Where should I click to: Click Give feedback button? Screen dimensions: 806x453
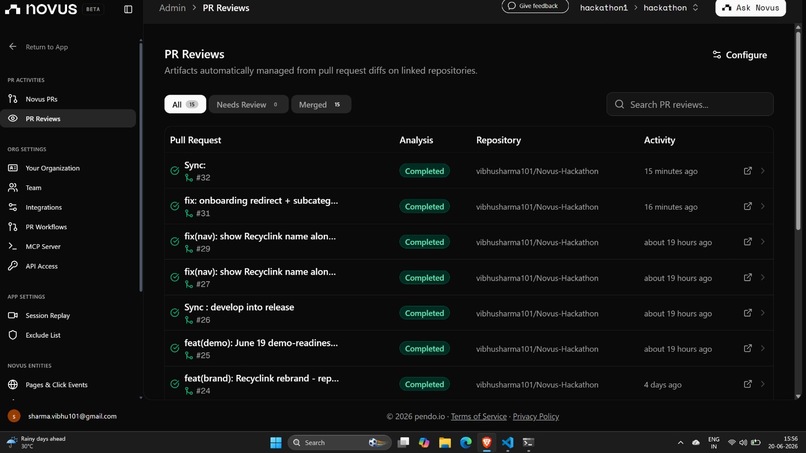(x=535, y=6)
